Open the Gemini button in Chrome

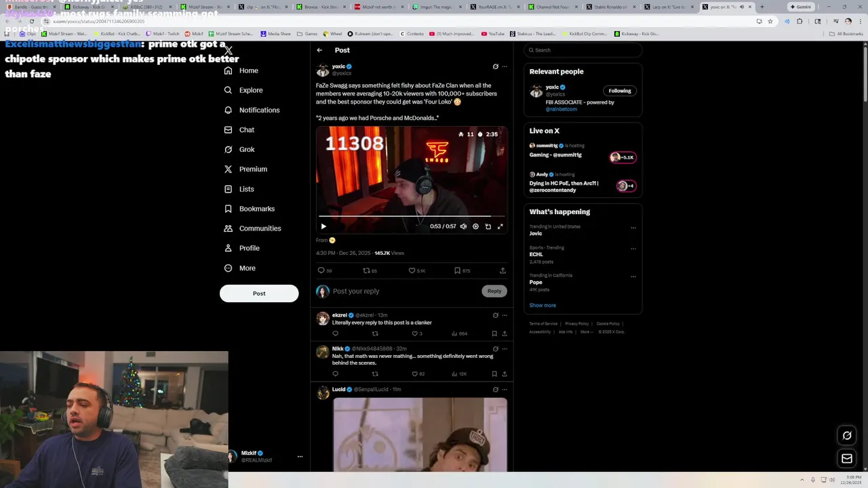point(801,7)
